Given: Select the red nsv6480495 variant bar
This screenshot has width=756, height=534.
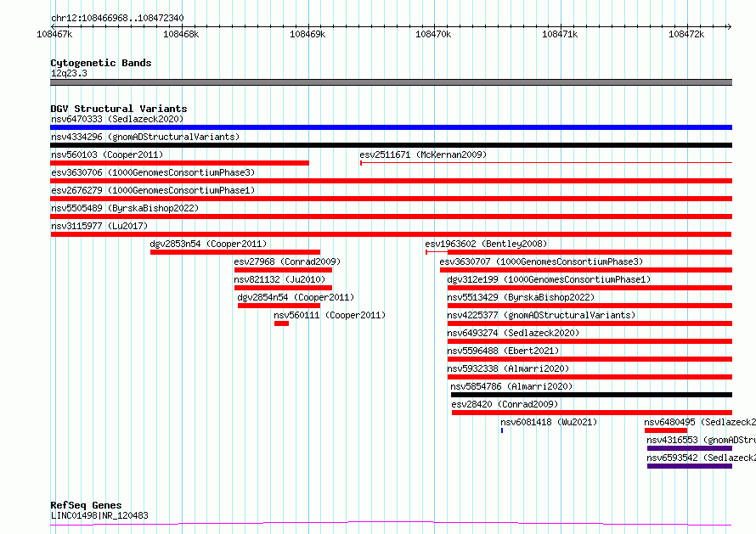Looking at the screenshot, I should [x=666, y=431].
